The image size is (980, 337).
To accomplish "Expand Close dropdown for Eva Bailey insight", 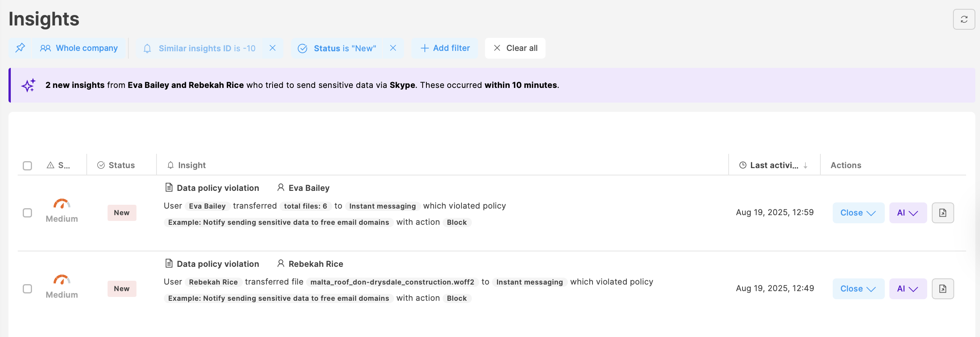I will [x=858, y=213].
